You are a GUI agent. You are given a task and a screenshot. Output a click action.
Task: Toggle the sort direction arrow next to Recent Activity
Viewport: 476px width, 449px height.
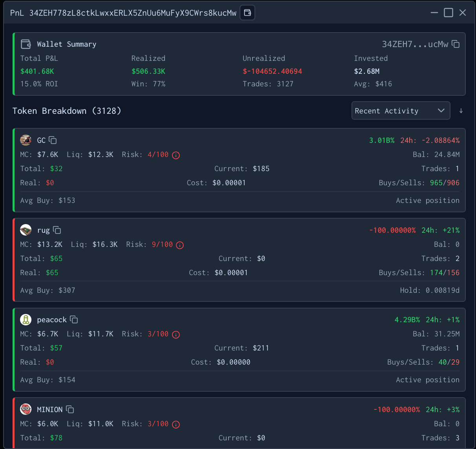pyautogui.click(x=461, y=111)
